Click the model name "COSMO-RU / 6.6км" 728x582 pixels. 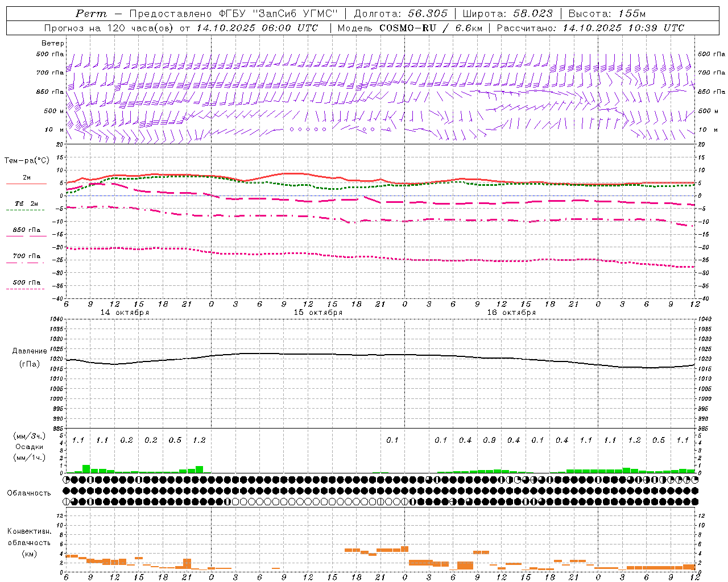(x=431, y=28)
